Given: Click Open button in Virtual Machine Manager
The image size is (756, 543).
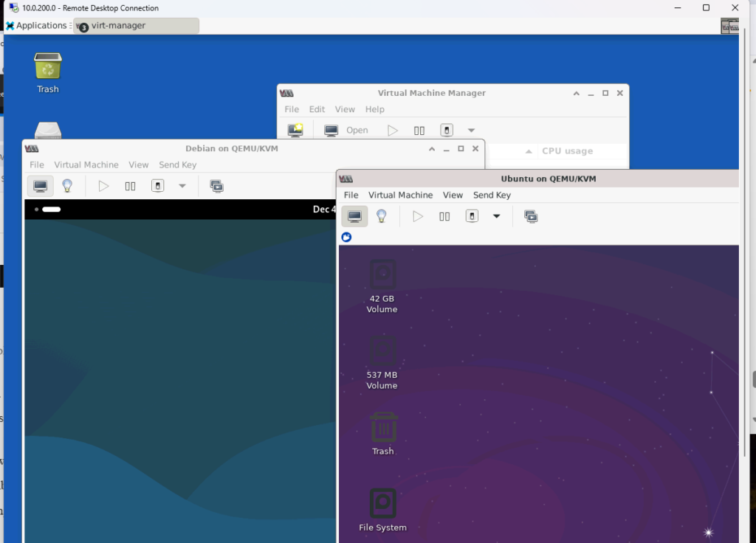Looking at the screenshot, I should coord(347,130).
